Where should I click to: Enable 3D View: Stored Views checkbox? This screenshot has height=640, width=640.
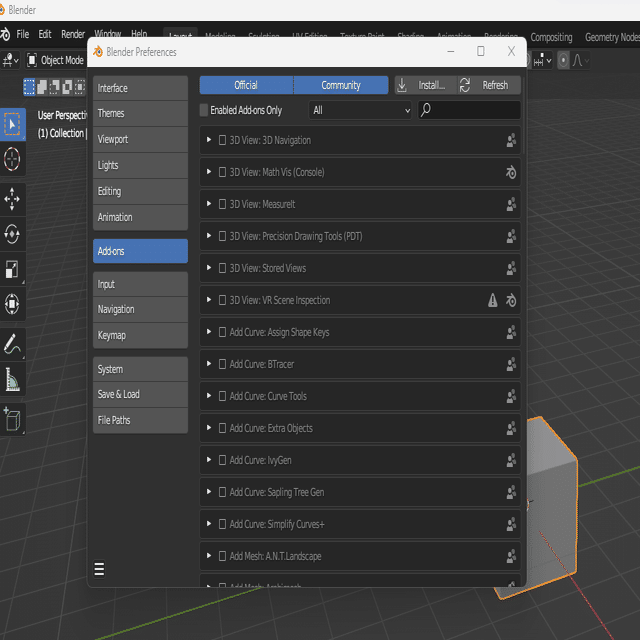[222, 268]
